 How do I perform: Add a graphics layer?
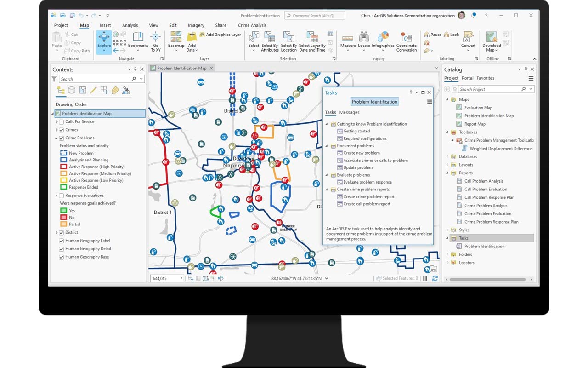[x=220, y=34]
